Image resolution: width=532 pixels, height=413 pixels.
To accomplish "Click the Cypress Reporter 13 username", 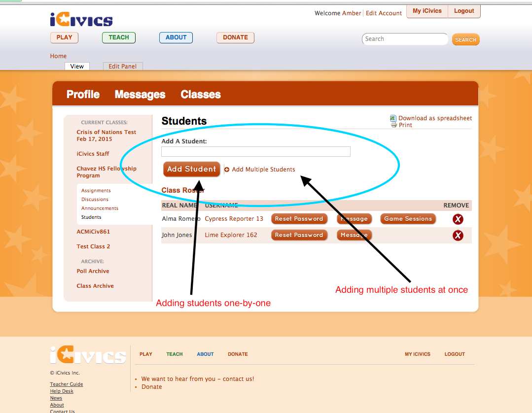I will pyautogui.click(x=234, y=219).
